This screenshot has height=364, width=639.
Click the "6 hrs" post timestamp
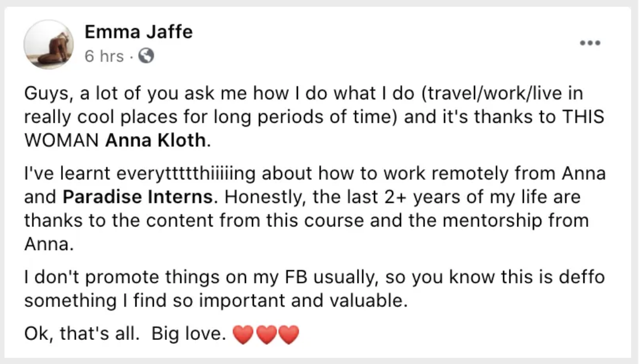click(x=104, y=56)
